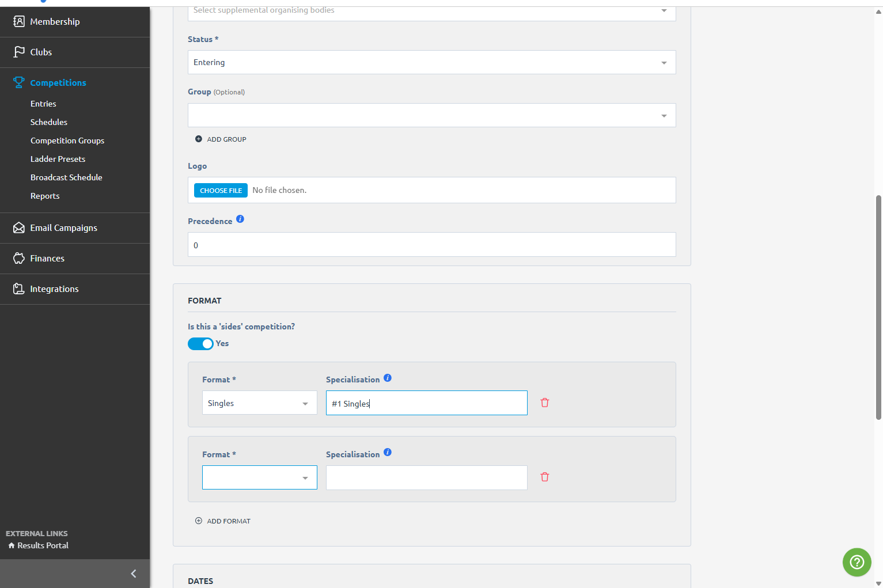
Task: Open the Status dropdown showing Entering
Action: 431,62
